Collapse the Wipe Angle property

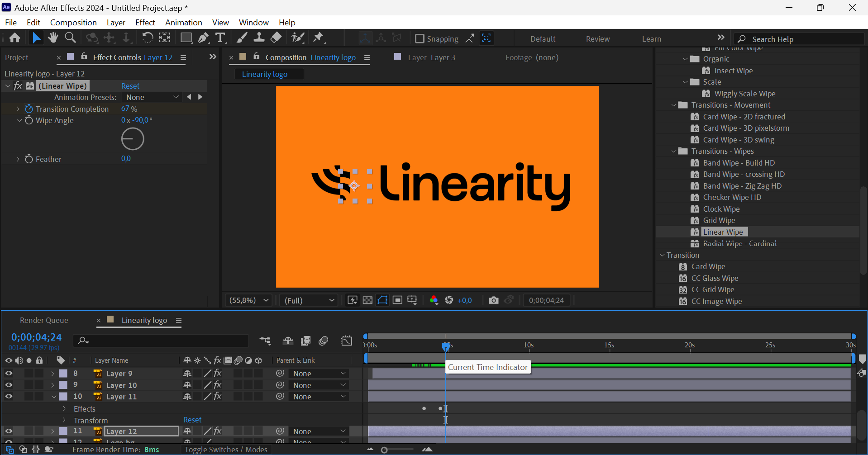(19, 120)
